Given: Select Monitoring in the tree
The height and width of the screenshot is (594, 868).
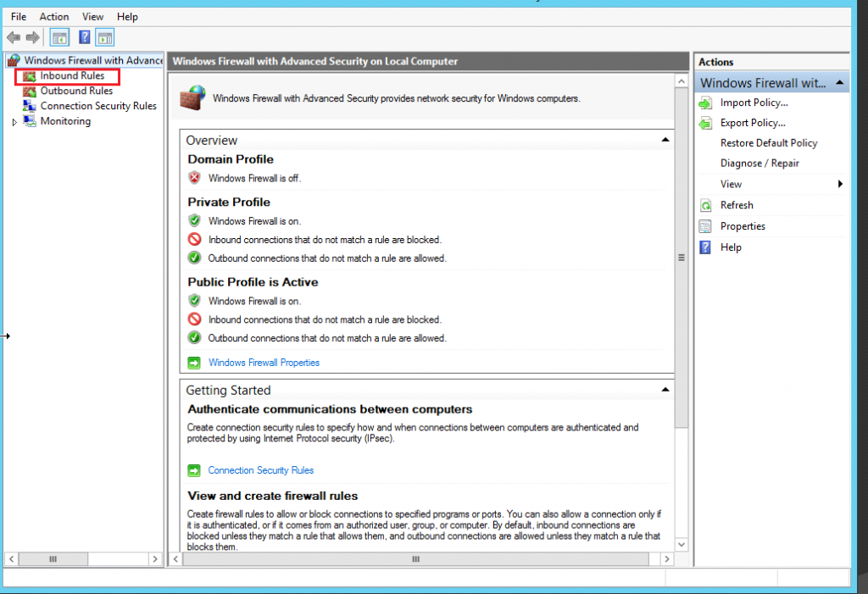Looking at the screenshot, I should [x=65, y=120].
